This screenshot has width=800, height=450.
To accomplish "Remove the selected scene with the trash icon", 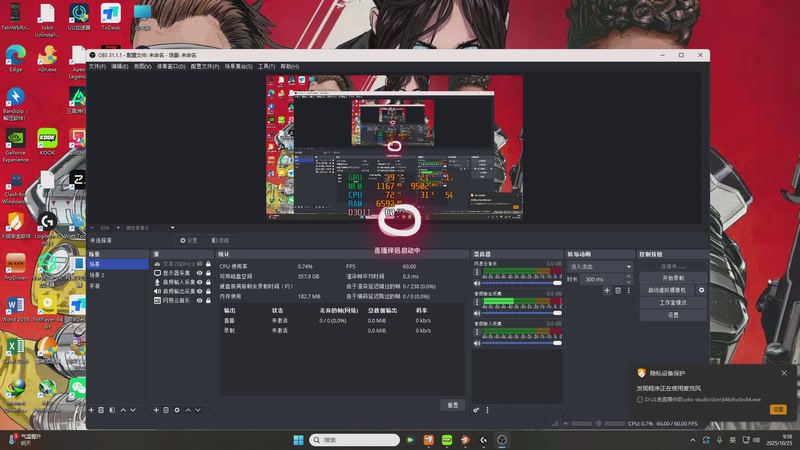I will [101, 410].
